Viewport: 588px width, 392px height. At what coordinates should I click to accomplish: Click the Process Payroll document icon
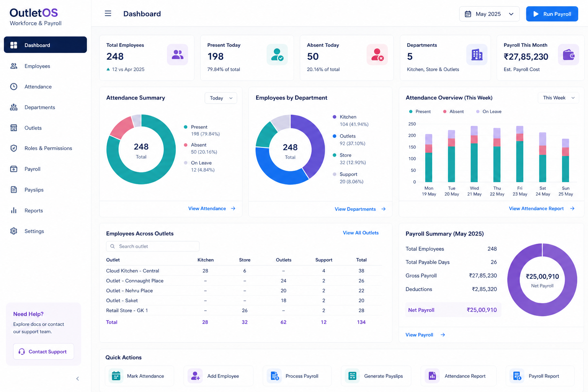point(274,376)
